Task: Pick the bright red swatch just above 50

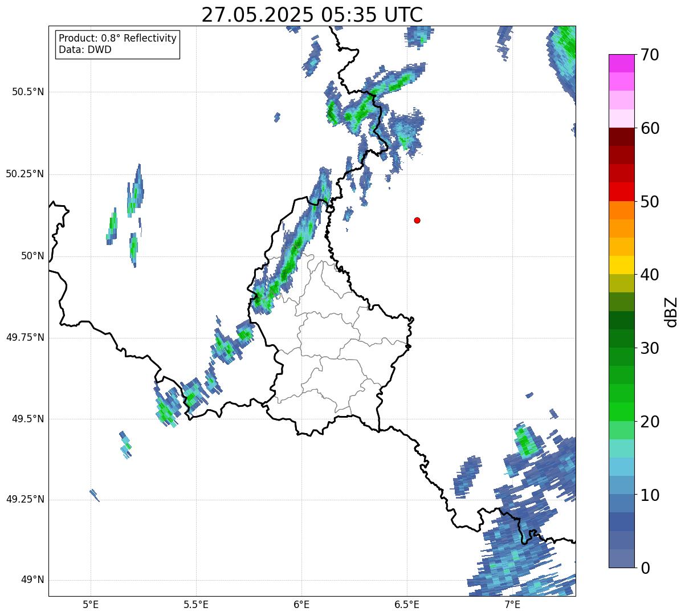Action: coord(622,191)
